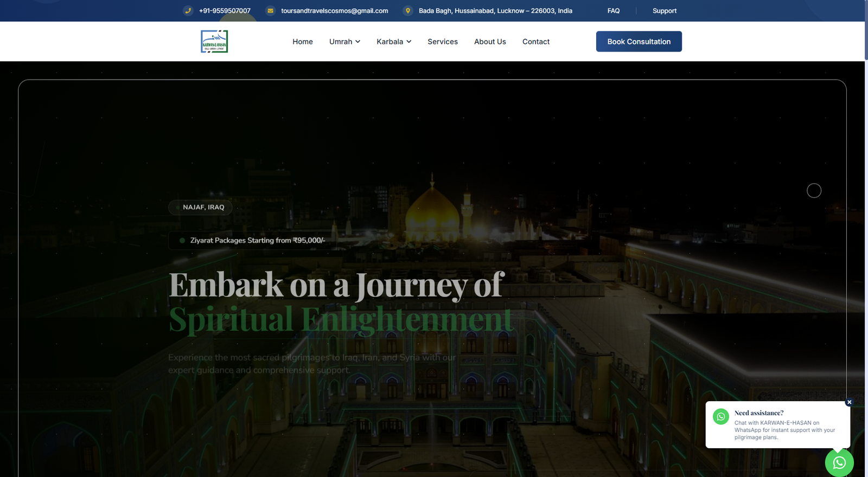Close the Need assistance popup
868x477 pixels.
(849, 402)
